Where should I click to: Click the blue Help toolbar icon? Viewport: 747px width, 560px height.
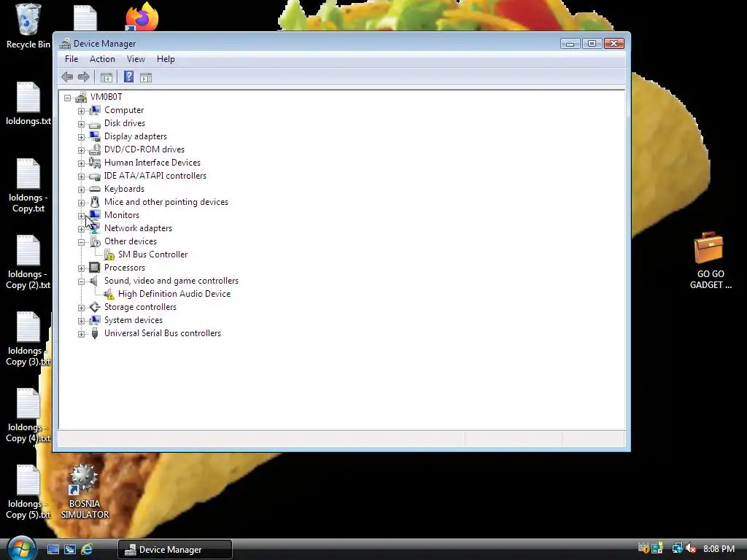(x=128, y=77)
